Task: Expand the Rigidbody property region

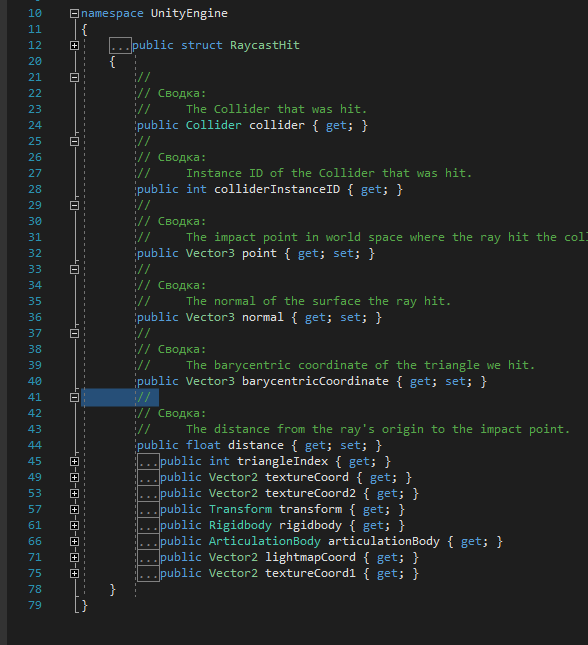Action: coord(74,526)
